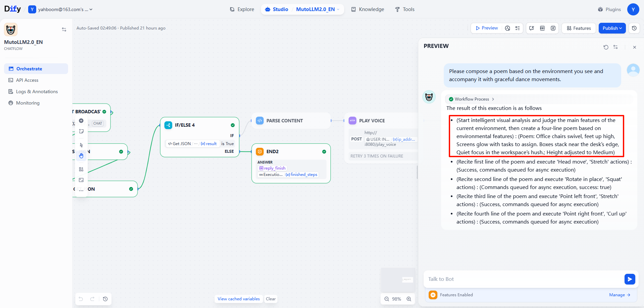Click the Preview button
644x308 pixels.
coord(486,28)
